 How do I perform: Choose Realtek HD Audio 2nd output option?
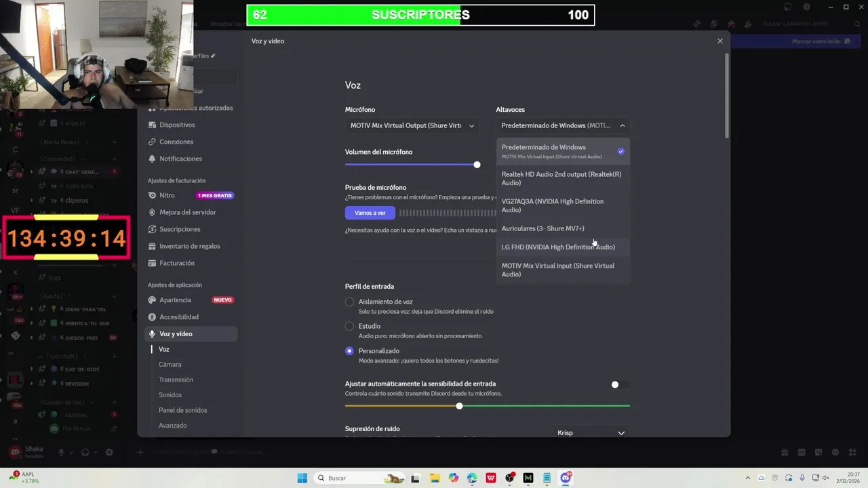pyautogui.click(x=563, y=178)
